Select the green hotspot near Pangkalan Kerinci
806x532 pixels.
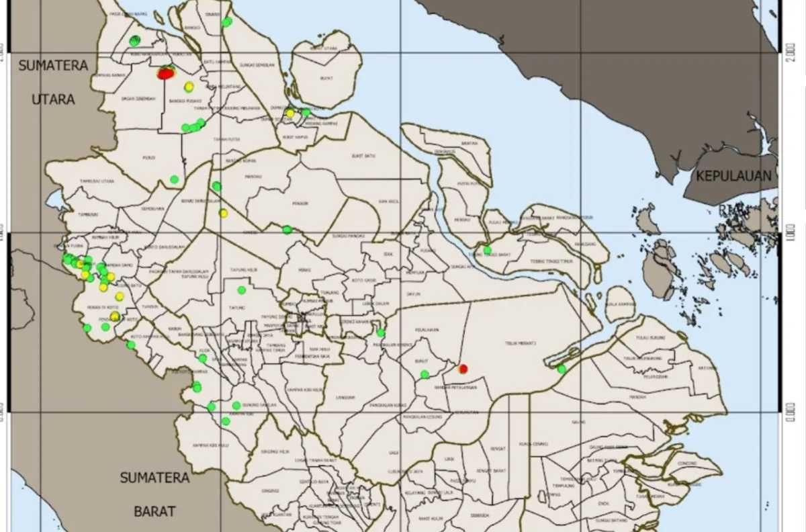point(381,332)
